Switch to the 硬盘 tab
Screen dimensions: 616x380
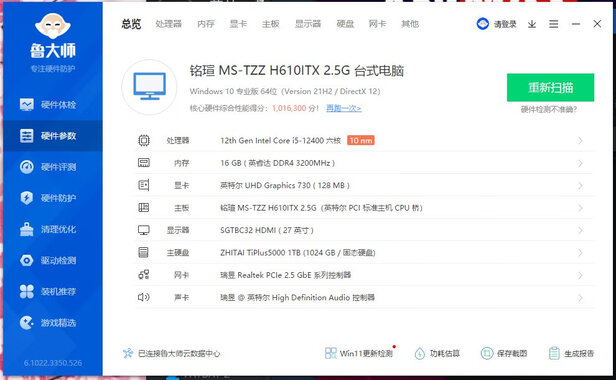(345, 24)
